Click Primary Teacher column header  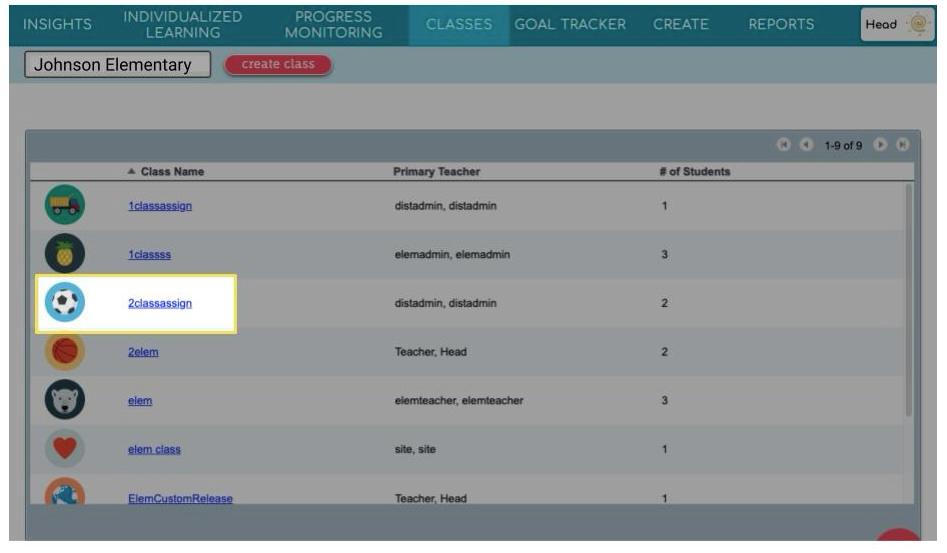(437, 171)
